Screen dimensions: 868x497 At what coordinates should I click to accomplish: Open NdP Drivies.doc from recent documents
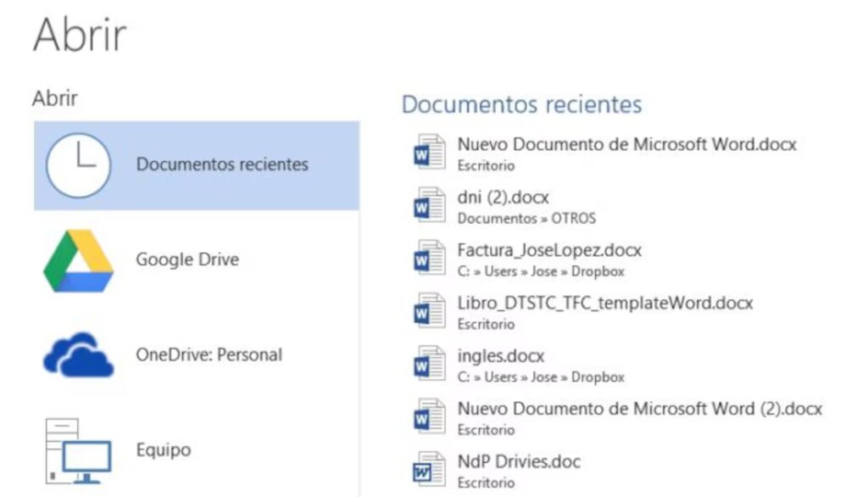(519, 461)
